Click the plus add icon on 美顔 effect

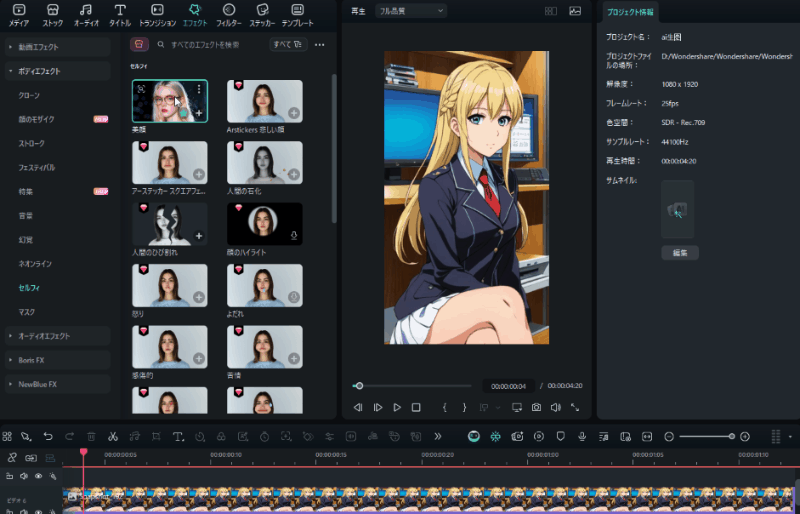(199, 113)
